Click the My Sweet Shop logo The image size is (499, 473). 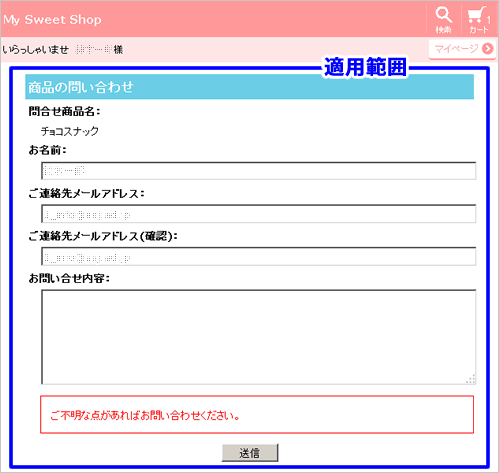pyautogui.click(x=52, y=20)
